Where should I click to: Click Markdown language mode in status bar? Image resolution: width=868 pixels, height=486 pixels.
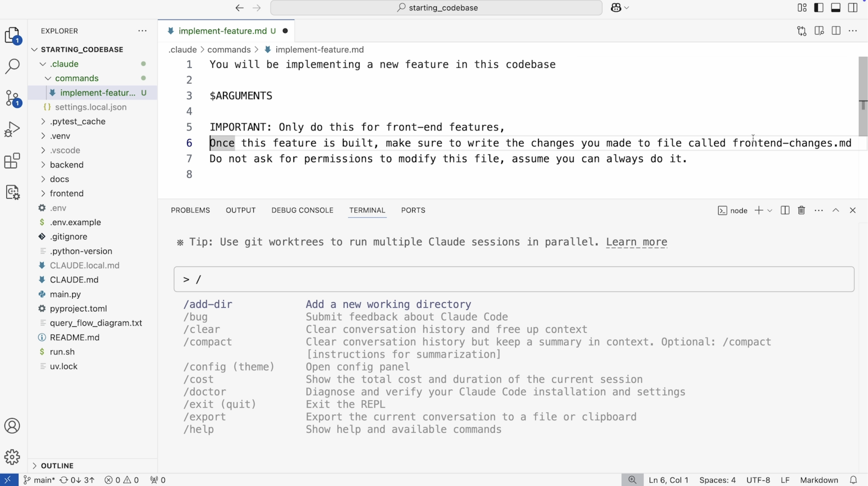coord(819,480)
